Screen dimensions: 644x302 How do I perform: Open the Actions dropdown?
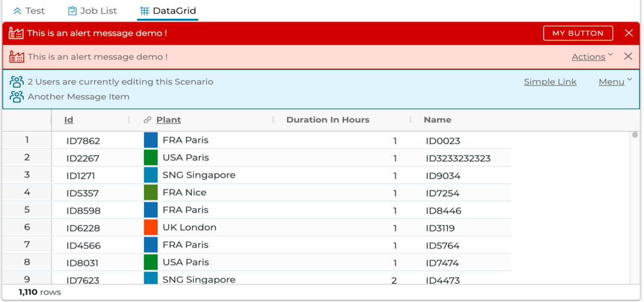point(587,56)
